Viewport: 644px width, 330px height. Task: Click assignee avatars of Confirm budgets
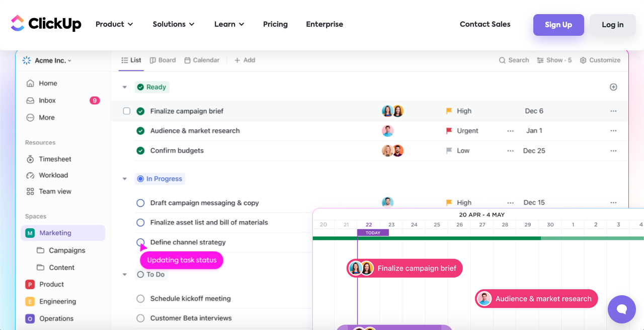pos(393,151)
